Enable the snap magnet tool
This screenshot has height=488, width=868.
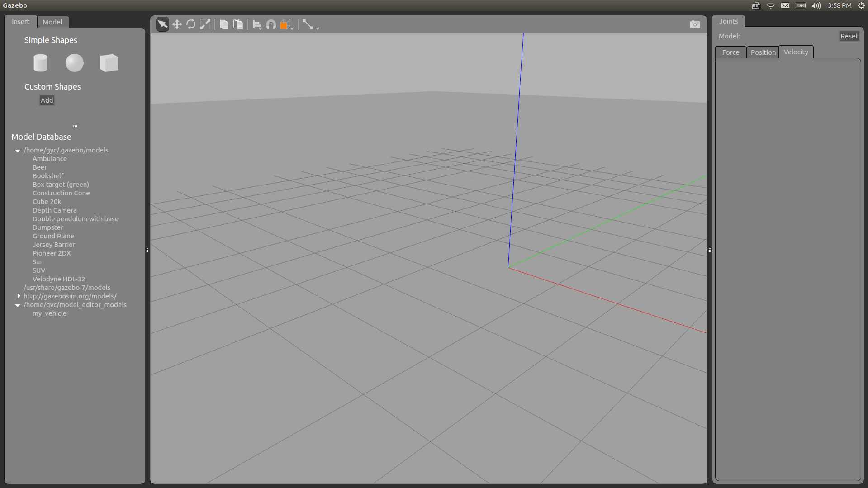coord(271,24)
